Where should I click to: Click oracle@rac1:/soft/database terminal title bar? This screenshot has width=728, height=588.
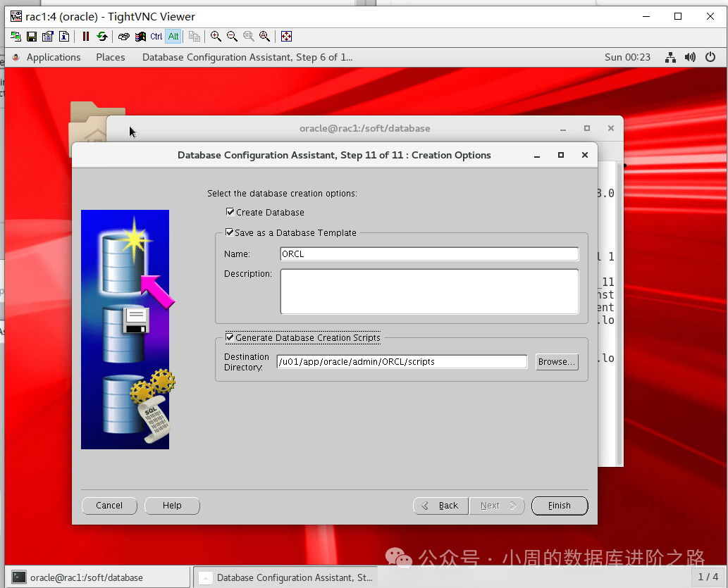(364, 128)
